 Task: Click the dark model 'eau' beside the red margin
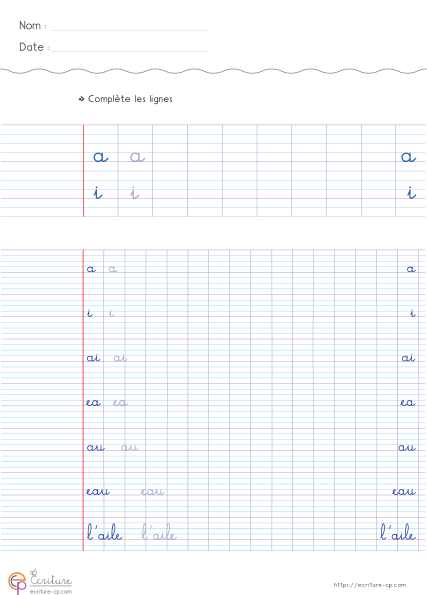98,492
